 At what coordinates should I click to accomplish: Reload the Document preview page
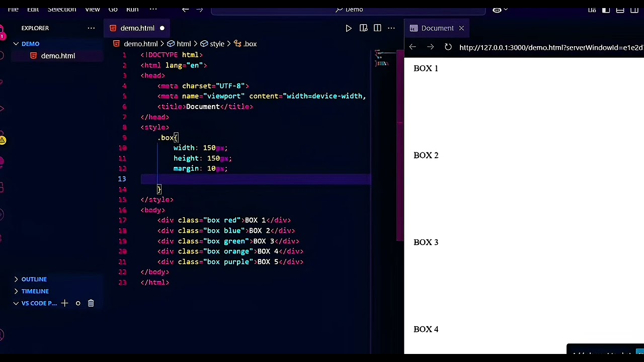point(448,47)
